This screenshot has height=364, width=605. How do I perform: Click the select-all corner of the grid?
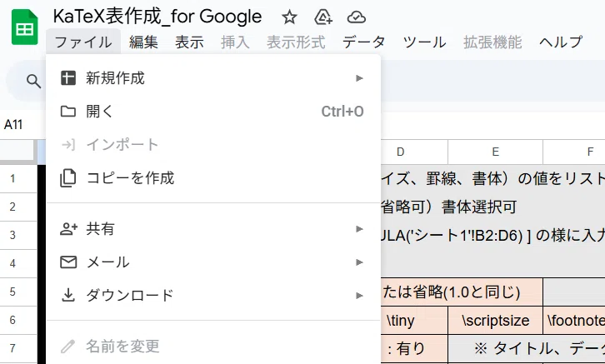point(18,151)
